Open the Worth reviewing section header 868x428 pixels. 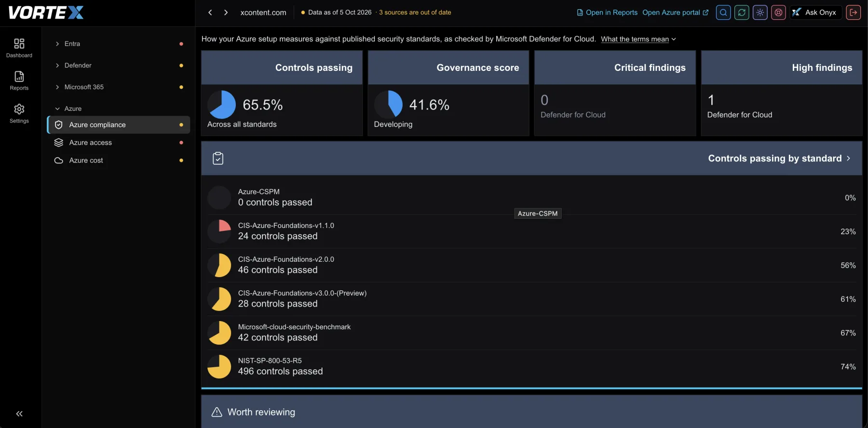531,412
